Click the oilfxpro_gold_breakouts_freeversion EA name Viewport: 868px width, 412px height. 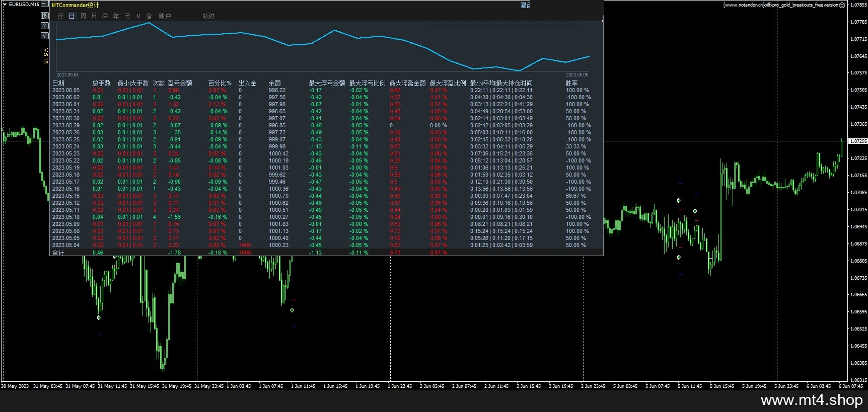(801, 5)
